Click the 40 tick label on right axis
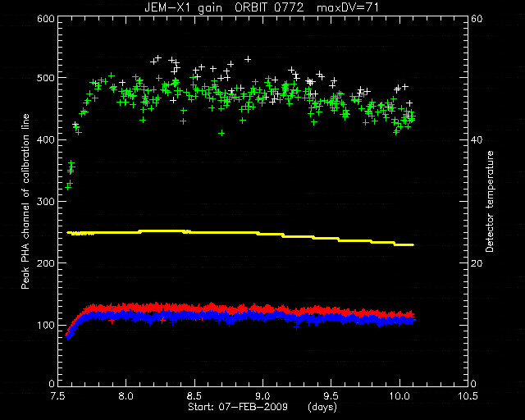Viewport: 525px width, 420px height. (477, 139)
